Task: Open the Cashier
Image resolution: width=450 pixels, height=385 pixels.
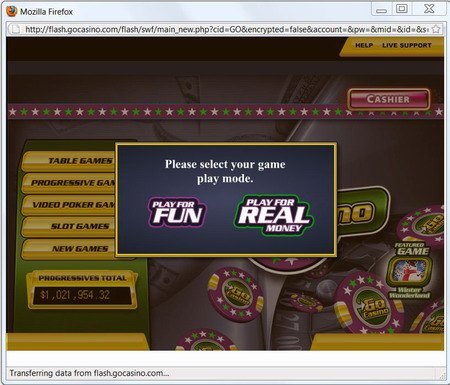Action: tap(388, 99)
